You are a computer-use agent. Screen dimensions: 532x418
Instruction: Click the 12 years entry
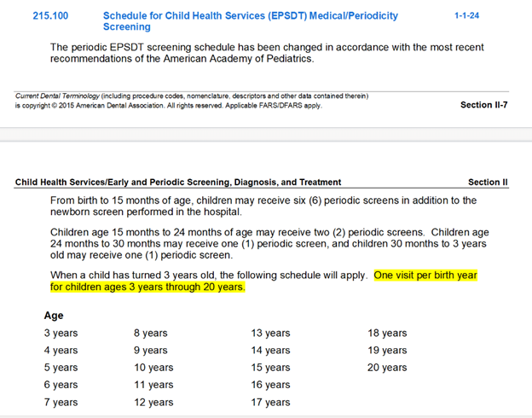pyautogui.click(x=153, y=402)
